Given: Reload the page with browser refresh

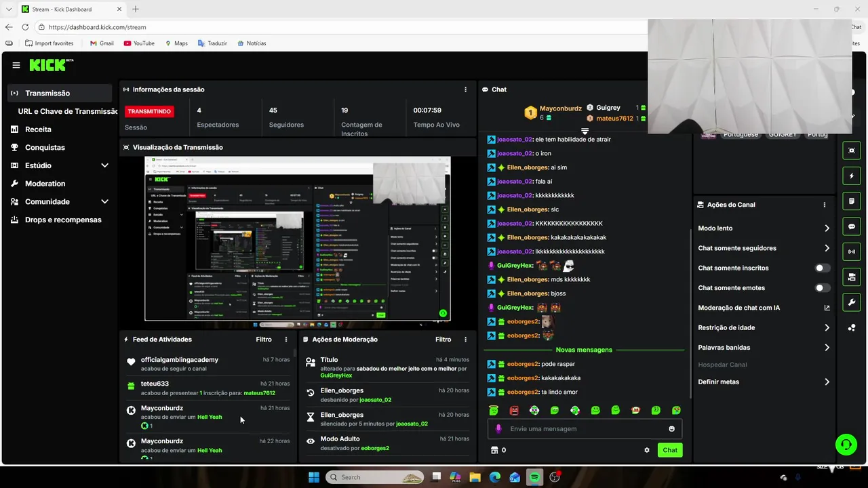Looking at the screenshot, I should coord(25,27).
